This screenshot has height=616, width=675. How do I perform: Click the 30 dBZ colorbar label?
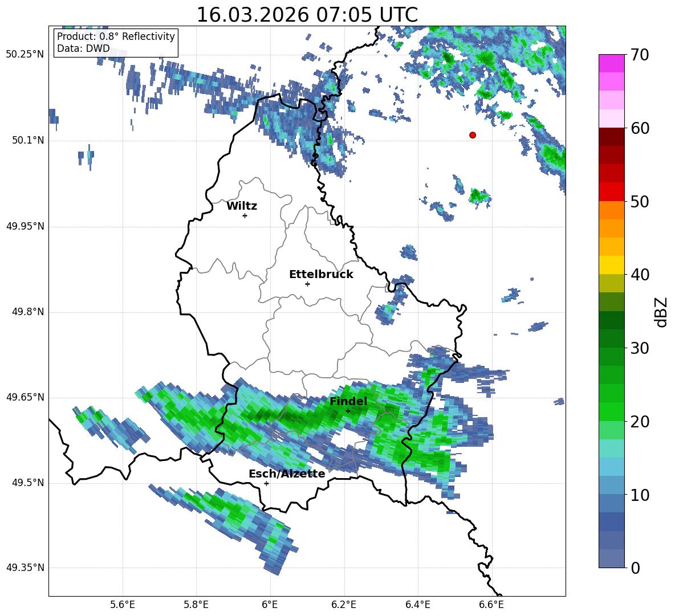point(639,348)
